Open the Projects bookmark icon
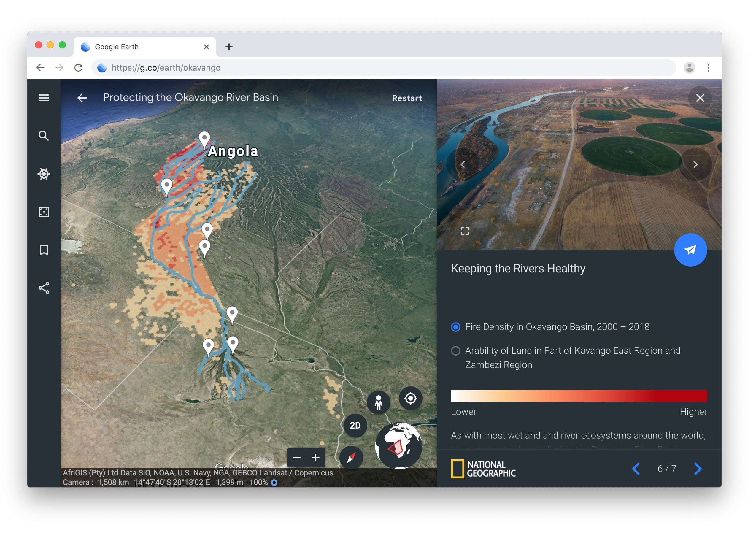The height and width of the screenshot is (533, 756). point(44,250)
